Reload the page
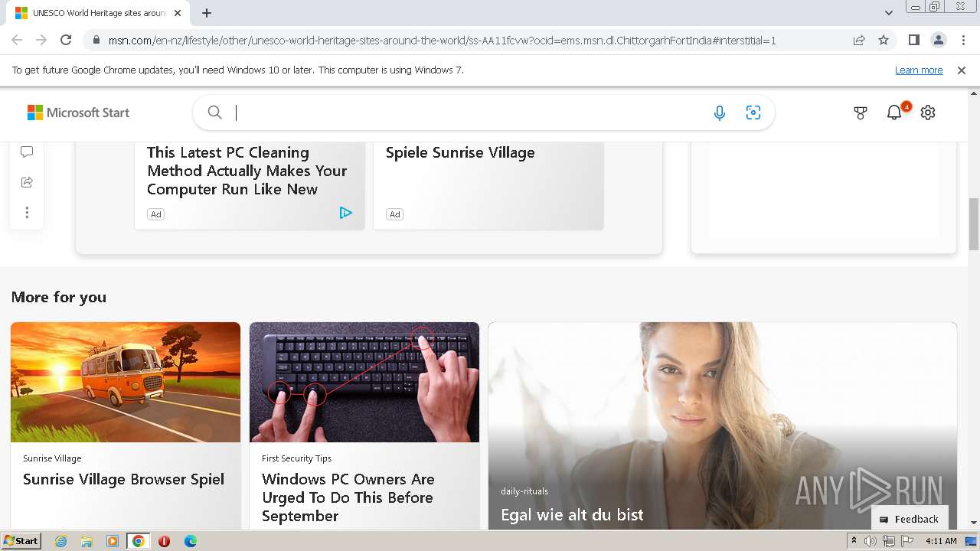The width and height of the screenshot is (980, 551). click(x=66, y=40)
